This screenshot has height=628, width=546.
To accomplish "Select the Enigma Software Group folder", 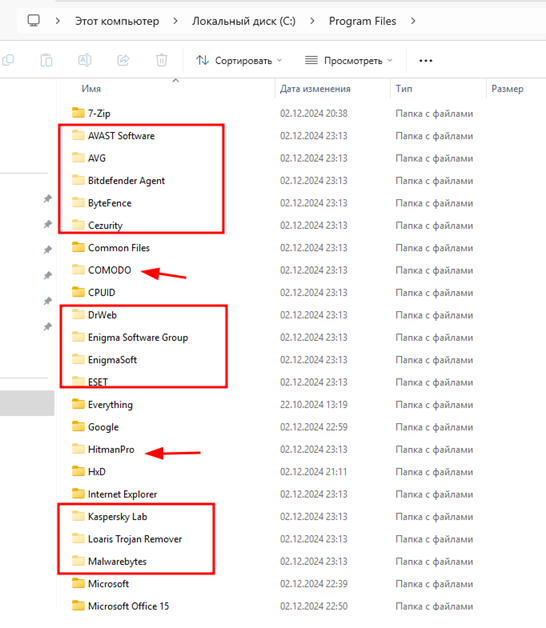I will [130, 338].
